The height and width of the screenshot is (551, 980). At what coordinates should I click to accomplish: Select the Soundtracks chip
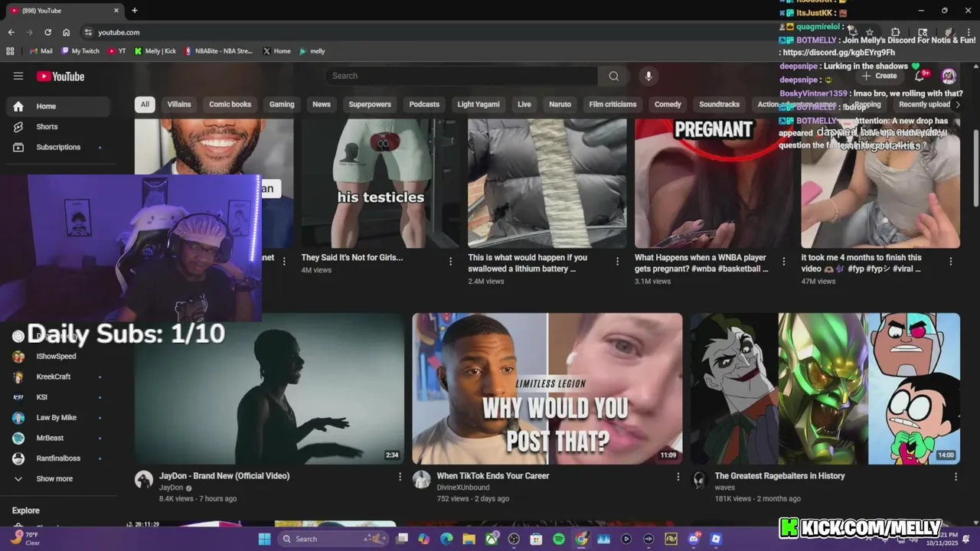[720, 104]
